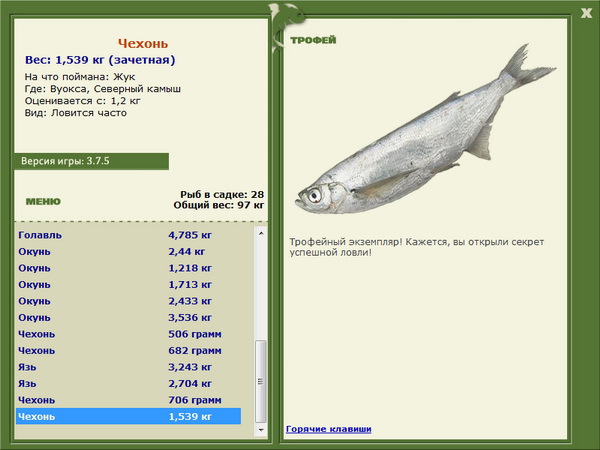This screenshot has width=600, height=450.
Task: Select the Окунь 1,713 кг row
Action: pos(129,285)
